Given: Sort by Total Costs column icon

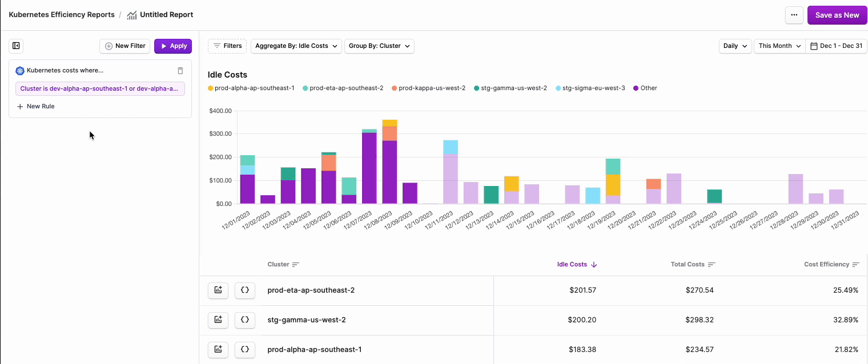Looking at the screenshot, I should [x=712, y=265].
